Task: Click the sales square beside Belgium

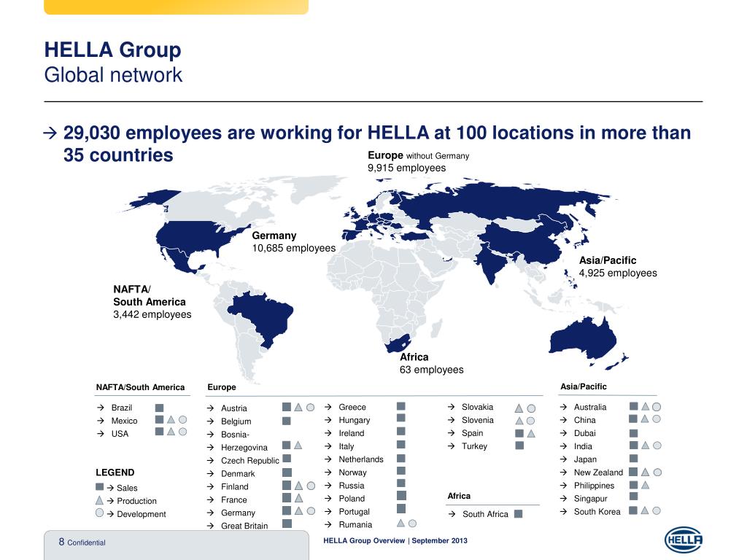Action: (x=286, y=421)
